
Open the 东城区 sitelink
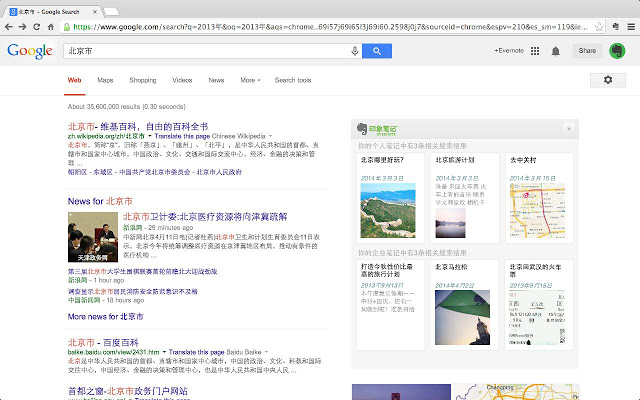pos(103,172)
